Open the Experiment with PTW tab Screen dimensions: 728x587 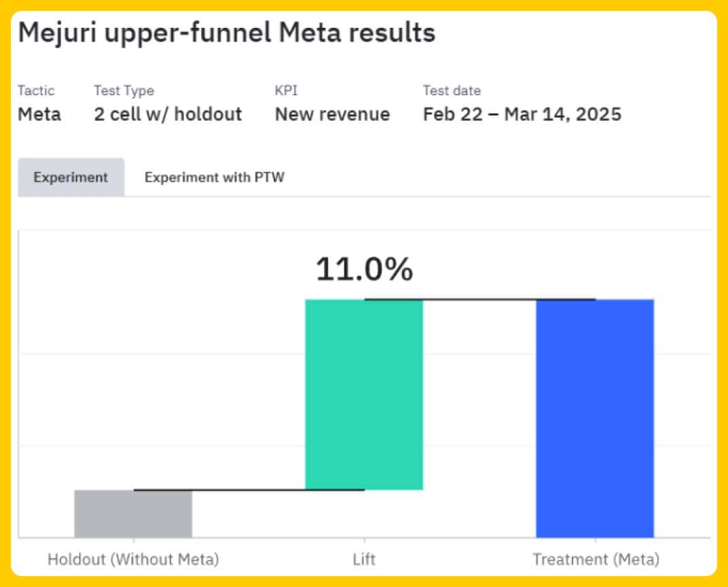(214, 177)
